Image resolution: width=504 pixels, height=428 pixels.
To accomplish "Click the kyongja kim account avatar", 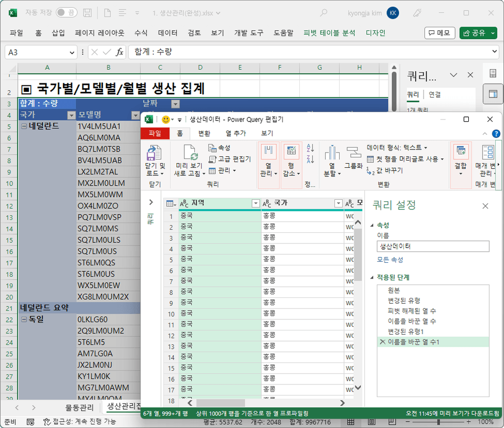I will pos(393,13).
